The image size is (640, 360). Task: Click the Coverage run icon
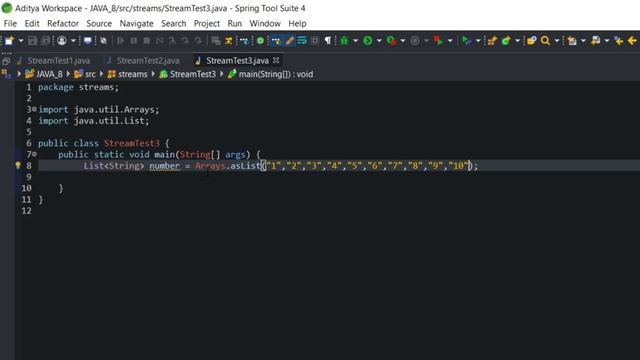[391, 40]
